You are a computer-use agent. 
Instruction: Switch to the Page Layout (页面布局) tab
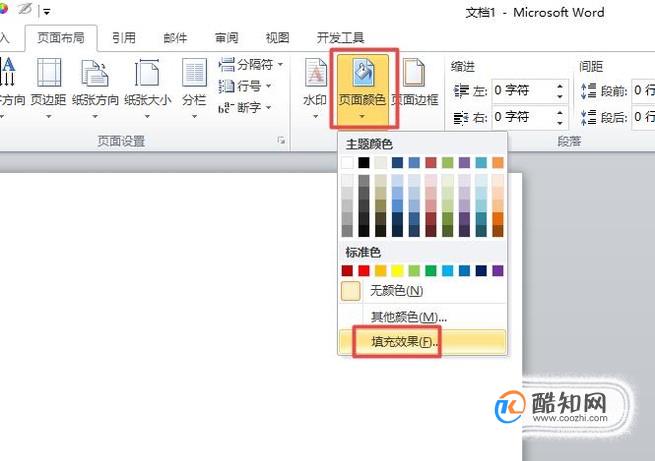61,38
